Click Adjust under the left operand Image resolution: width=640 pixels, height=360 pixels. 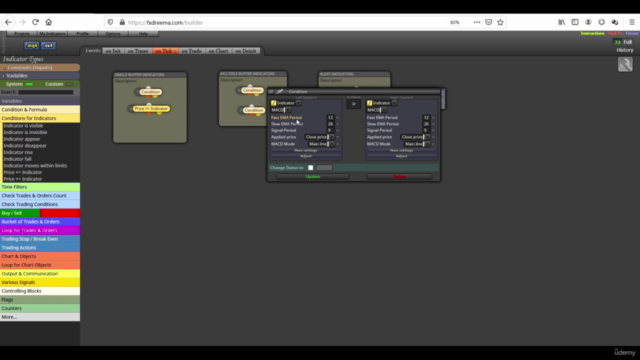pyautogui.click(x=306, y=156)
